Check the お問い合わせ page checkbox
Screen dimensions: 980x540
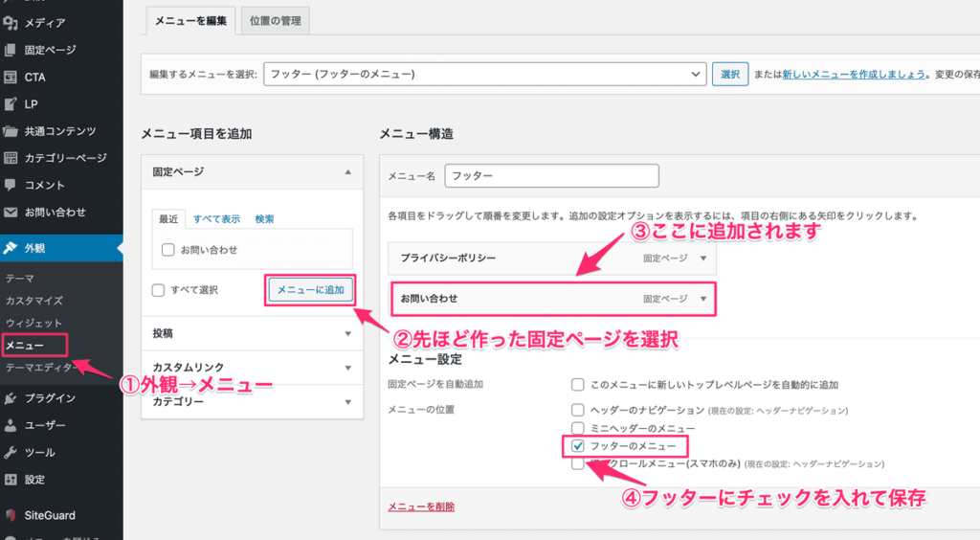coord(167,250)
